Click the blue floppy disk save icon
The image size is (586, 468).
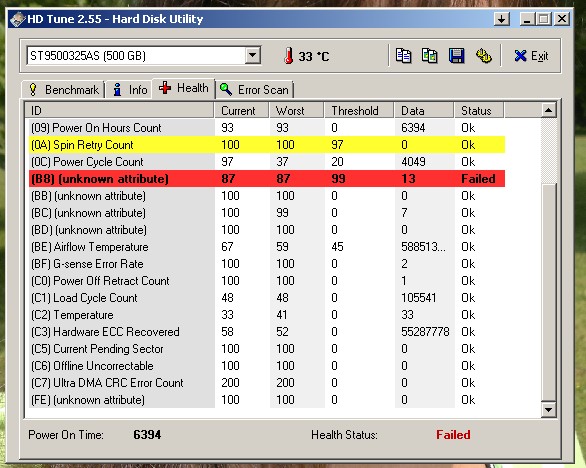[x=456, y=56]
